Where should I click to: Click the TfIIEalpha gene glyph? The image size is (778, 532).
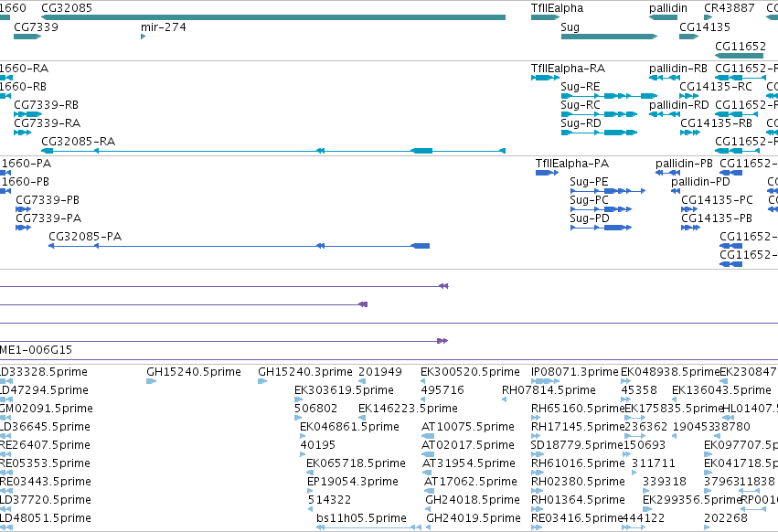pyautogui.click(x=545, y=17)
